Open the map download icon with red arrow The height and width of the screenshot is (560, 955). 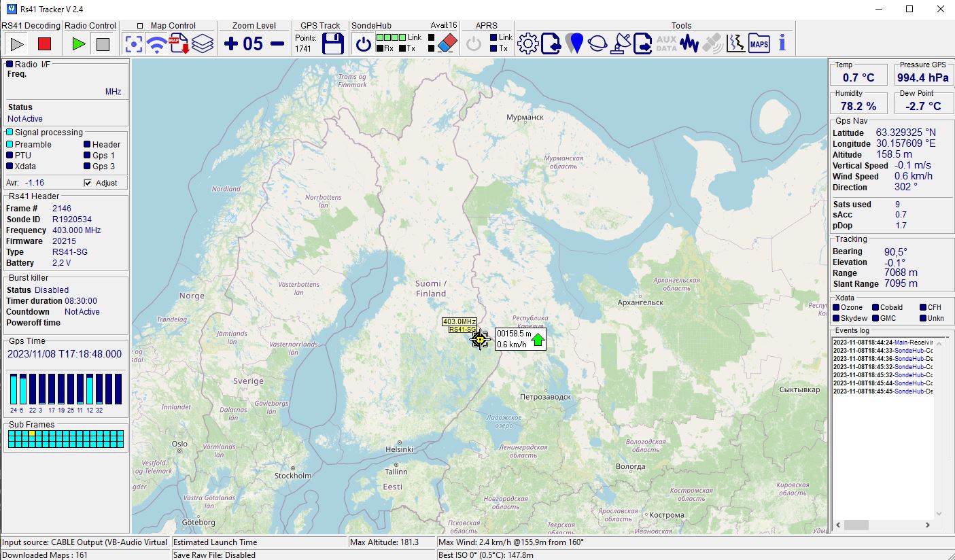(x=179, y=44)
